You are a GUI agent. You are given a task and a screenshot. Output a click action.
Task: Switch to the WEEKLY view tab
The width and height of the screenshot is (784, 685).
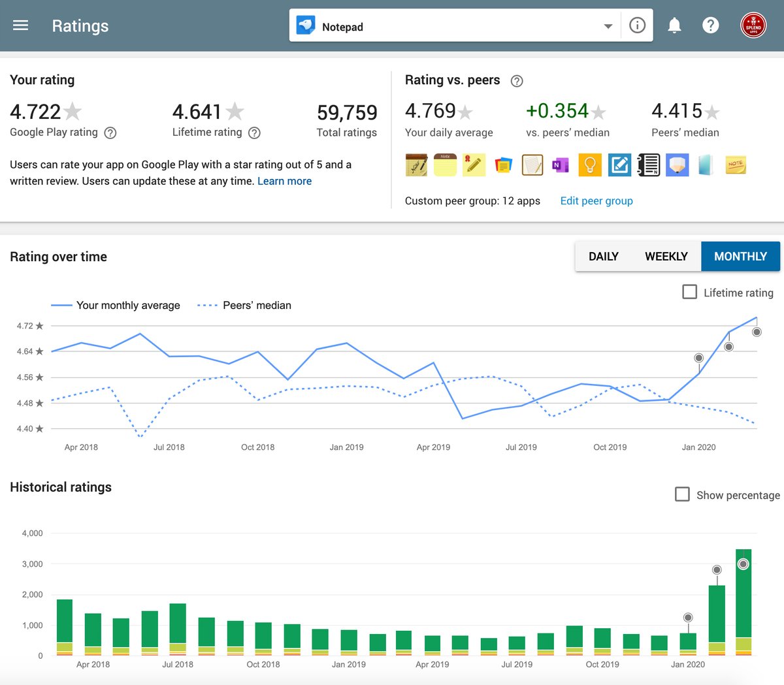666,257
